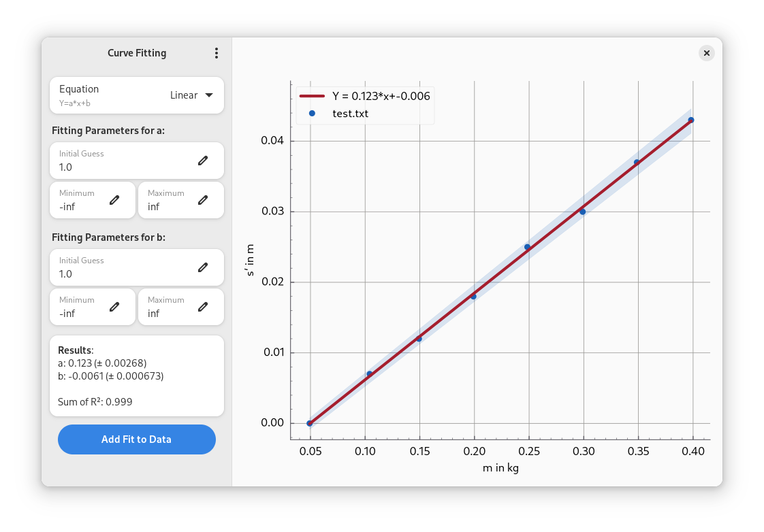
Task: Expand the Linear equation dropdown
Action: pos(192,95)
